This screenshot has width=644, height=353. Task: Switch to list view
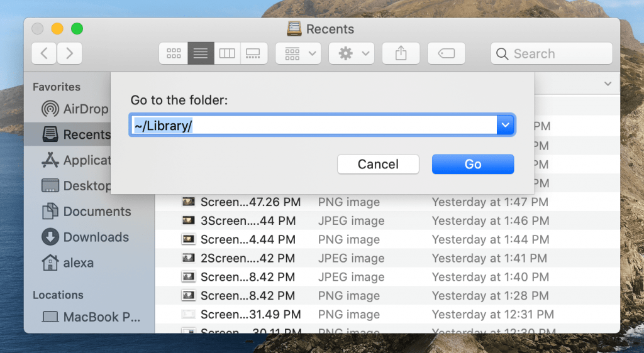tap(201, 53)
